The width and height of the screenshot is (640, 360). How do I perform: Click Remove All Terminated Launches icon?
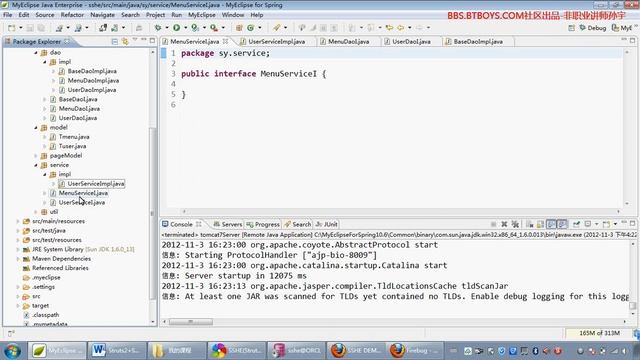[x=515, y=224]
